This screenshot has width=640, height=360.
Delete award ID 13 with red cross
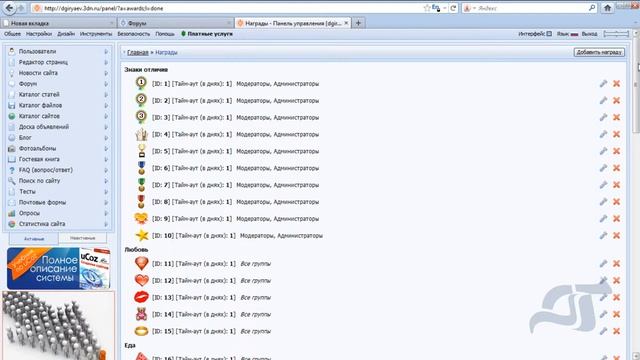[x=616, y=297]
